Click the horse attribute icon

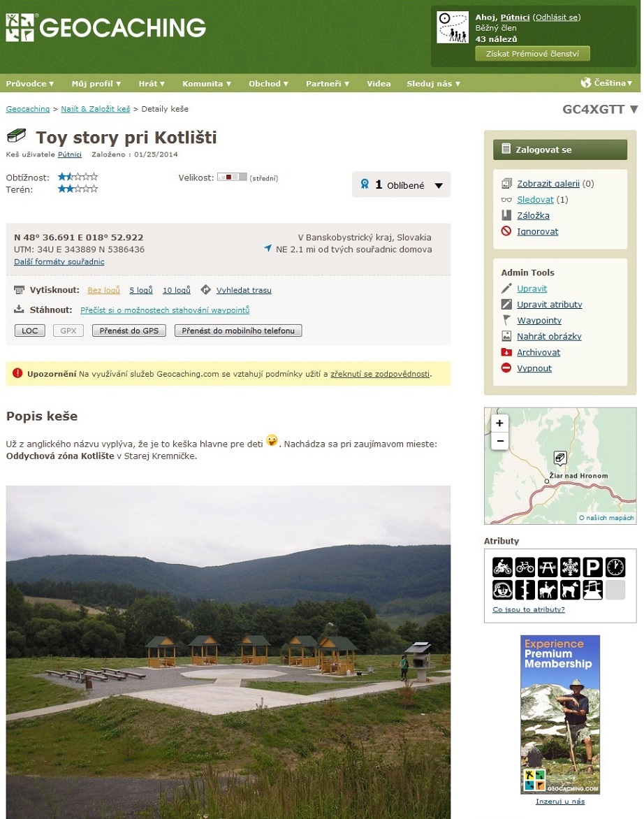pyautogui.click(x=548, y=590)
